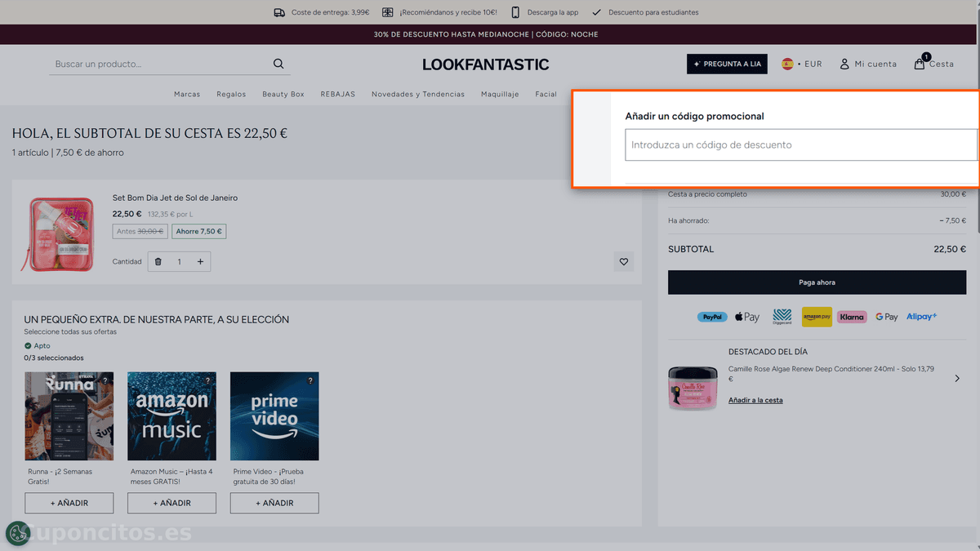Click the Paga ahora button
This screenshot has width=980, height=551.
(817, 282)
